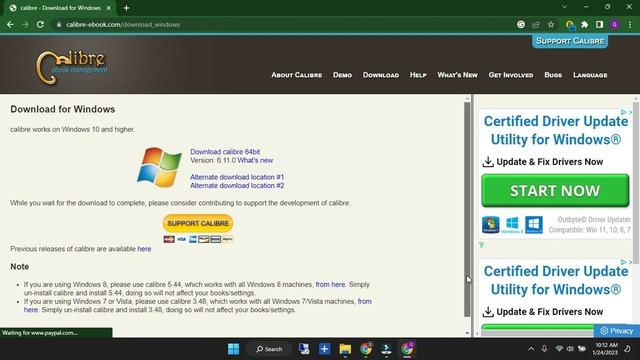
Task: Open the Windows Start menu
Action: click(x=233, y=349)
